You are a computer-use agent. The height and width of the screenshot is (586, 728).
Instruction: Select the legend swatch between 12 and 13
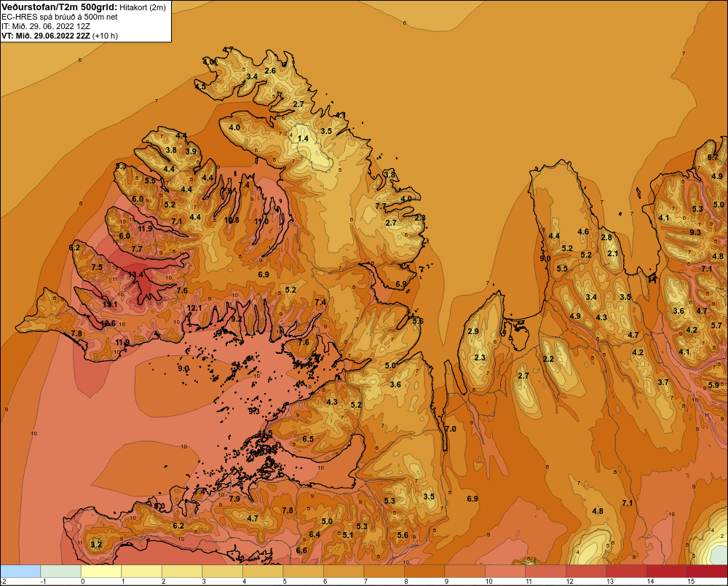point(586,571)
